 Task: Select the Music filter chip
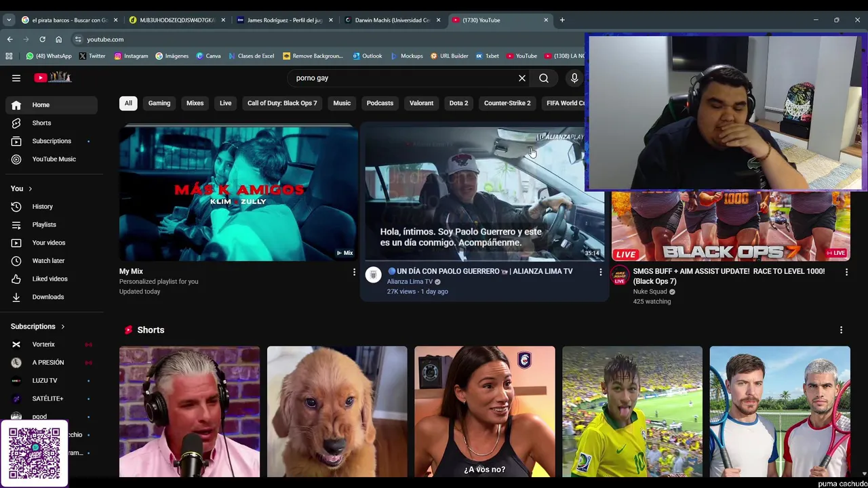pos(342,103)
